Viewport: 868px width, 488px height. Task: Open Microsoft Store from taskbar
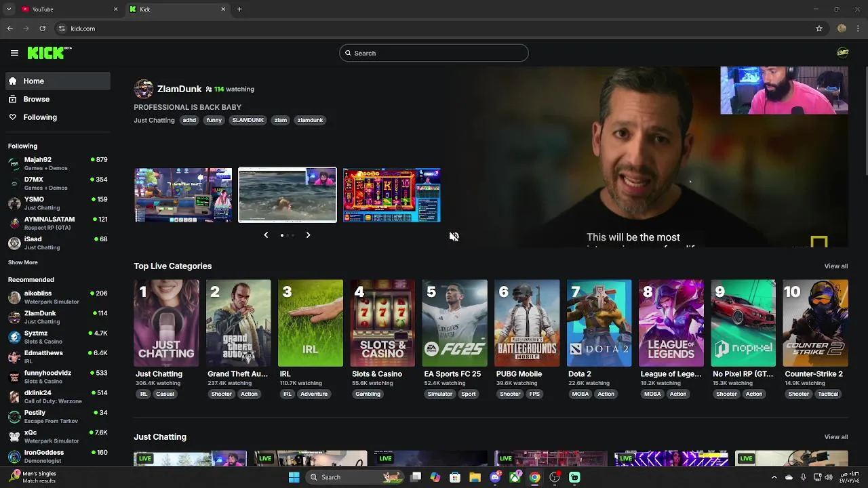pos(455,477)
